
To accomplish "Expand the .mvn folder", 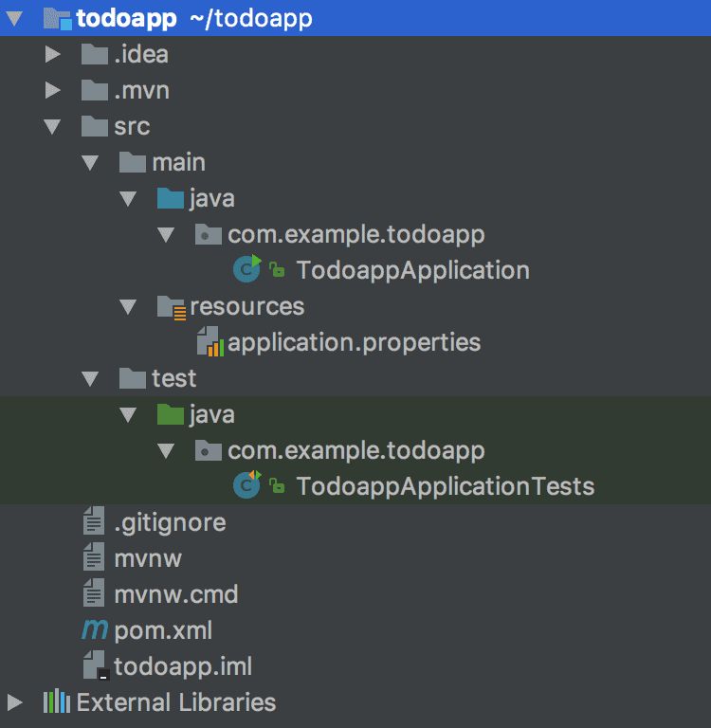I will 53,90.
